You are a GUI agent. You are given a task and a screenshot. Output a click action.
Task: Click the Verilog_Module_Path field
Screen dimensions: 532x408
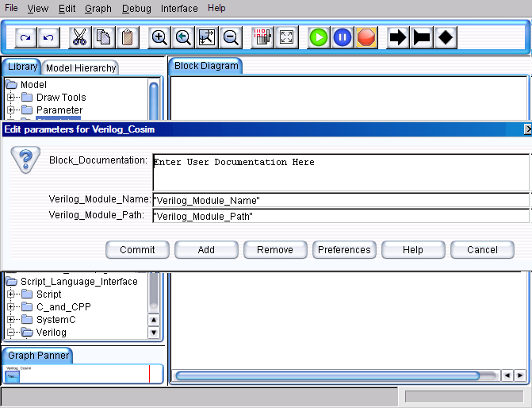pyautogui.click(x=341, y=216)
